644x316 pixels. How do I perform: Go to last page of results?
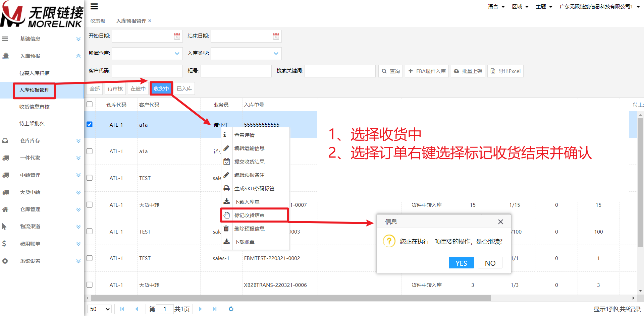pyautogui.click(x=215, y=309)
